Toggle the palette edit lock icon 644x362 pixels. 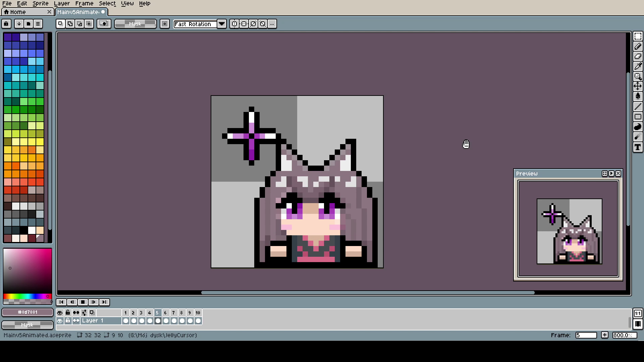coord(6,24)
